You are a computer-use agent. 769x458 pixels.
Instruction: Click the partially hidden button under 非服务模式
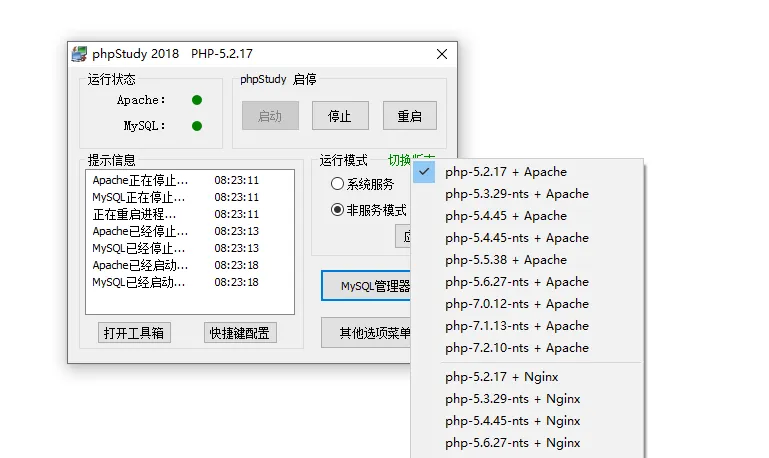pos(403,236)
